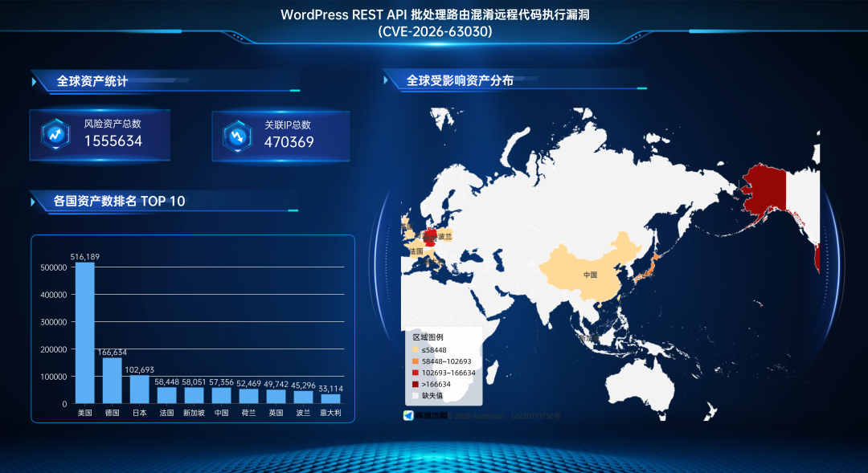Click the 500000 y-axis tick label

click(54, 267)
